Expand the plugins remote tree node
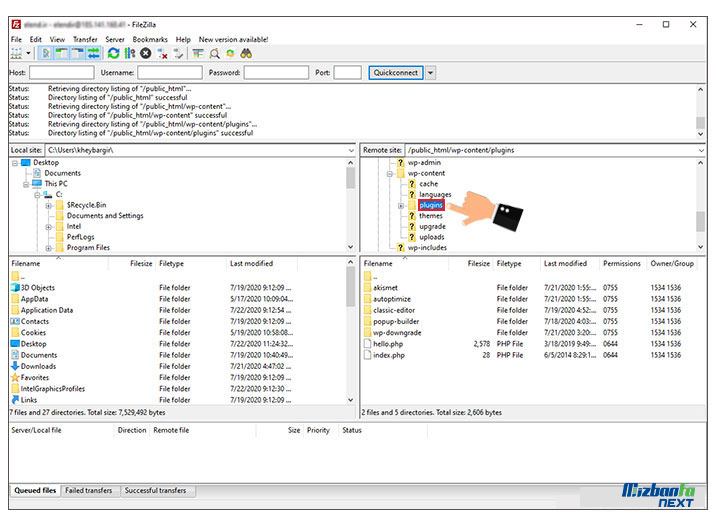The width and height of the screenshot is (716, 518). [401, 206]
